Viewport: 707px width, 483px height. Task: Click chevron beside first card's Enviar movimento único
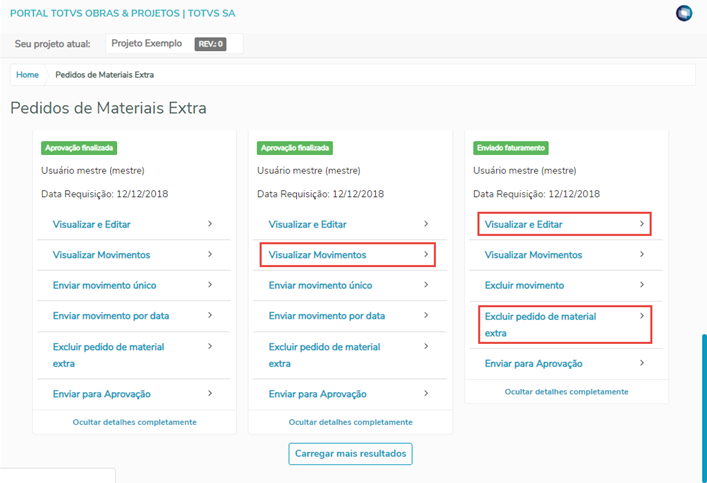point(210,285)
